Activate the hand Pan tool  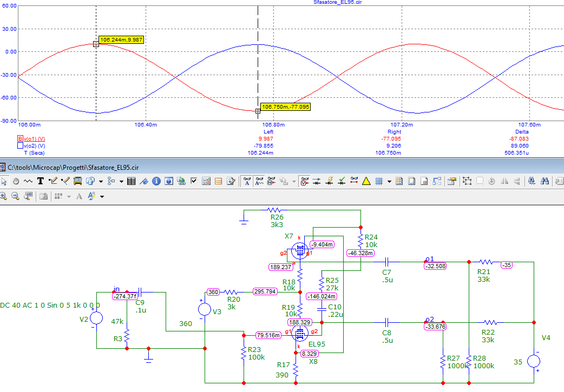point(16,181)
